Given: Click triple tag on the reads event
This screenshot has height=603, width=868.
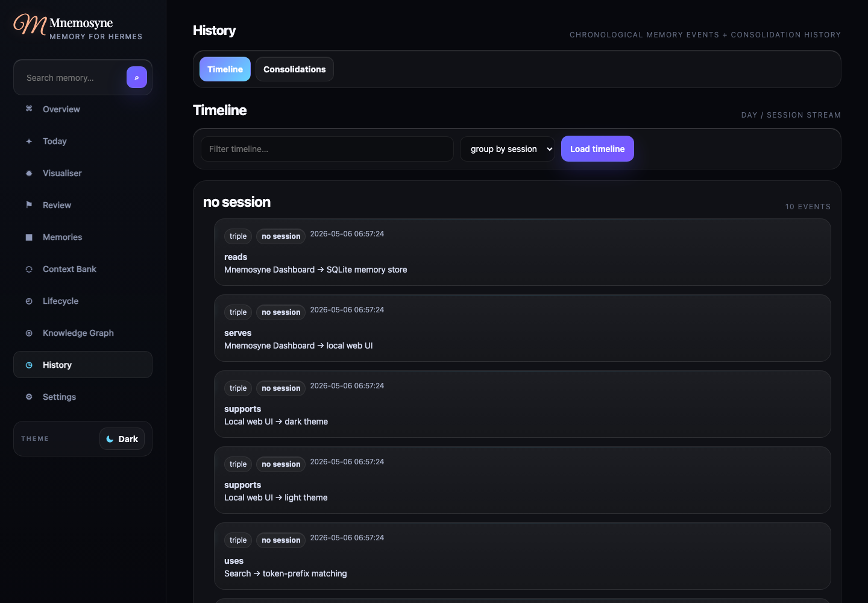Looking at the screenshot, I should (x=238, y=236).
